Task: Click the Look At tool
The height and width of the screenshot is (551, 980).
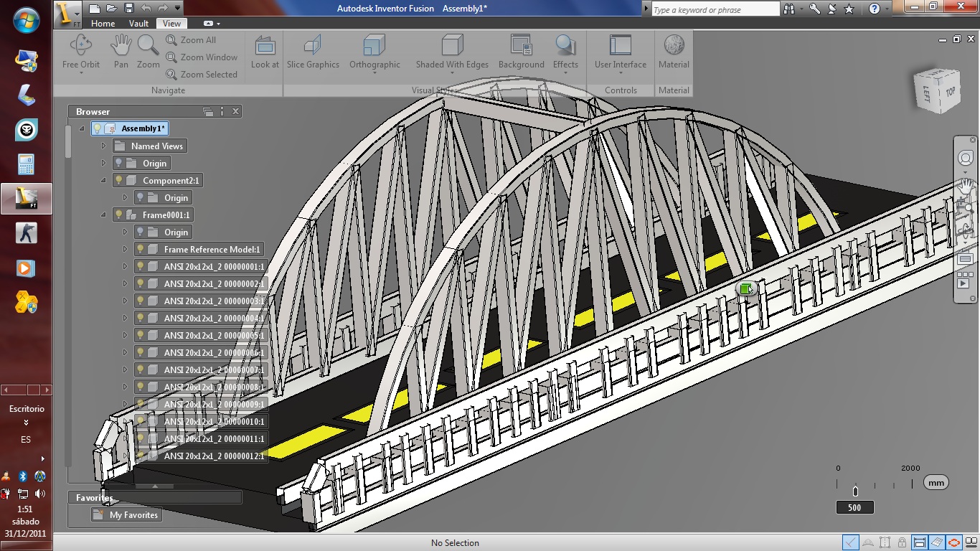Action: pyautogui.click(x=265, y=52)
